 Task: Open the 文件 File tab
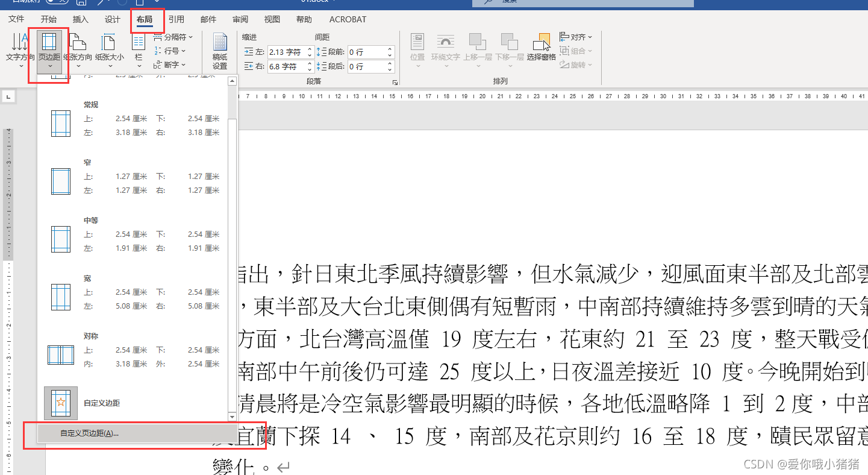click(16, 19)
